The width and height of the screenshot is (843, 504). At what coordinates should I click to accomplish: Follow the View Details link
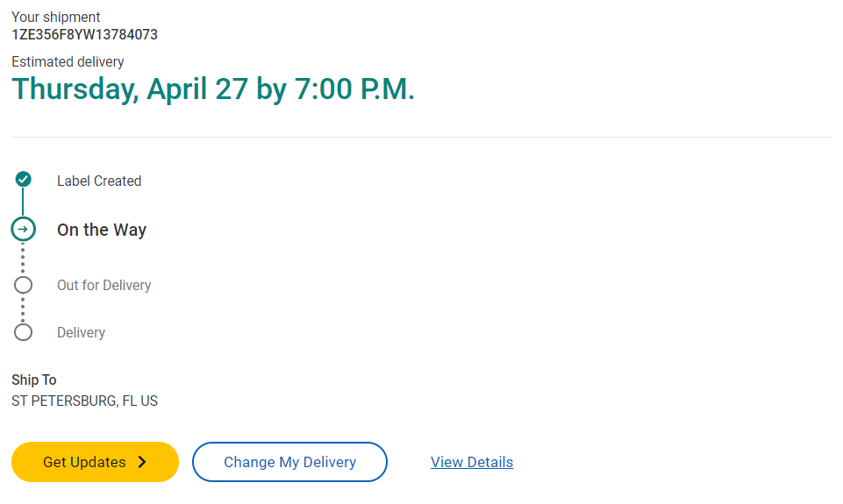[472, 462]
